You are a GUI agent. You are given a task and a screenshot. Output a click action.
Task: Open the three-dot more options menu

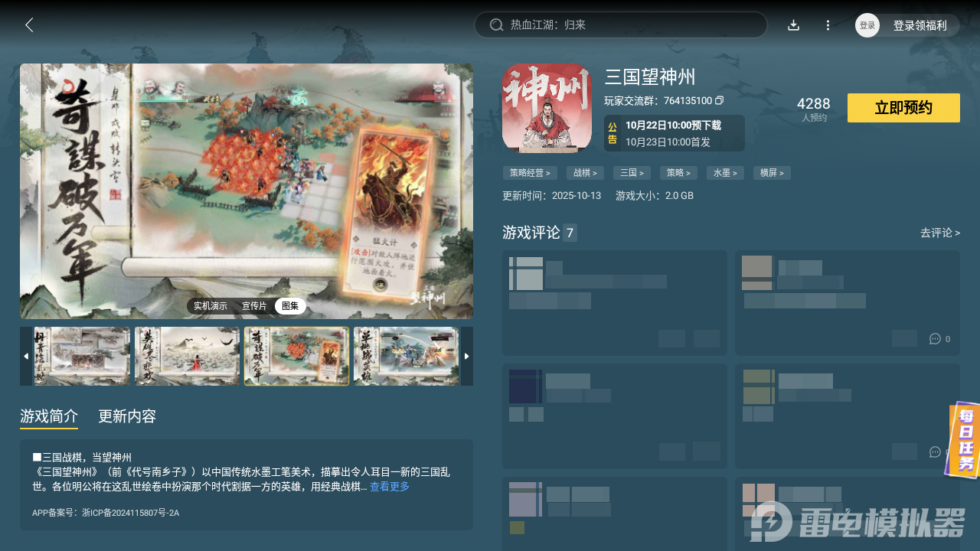[x=828, y=24]
